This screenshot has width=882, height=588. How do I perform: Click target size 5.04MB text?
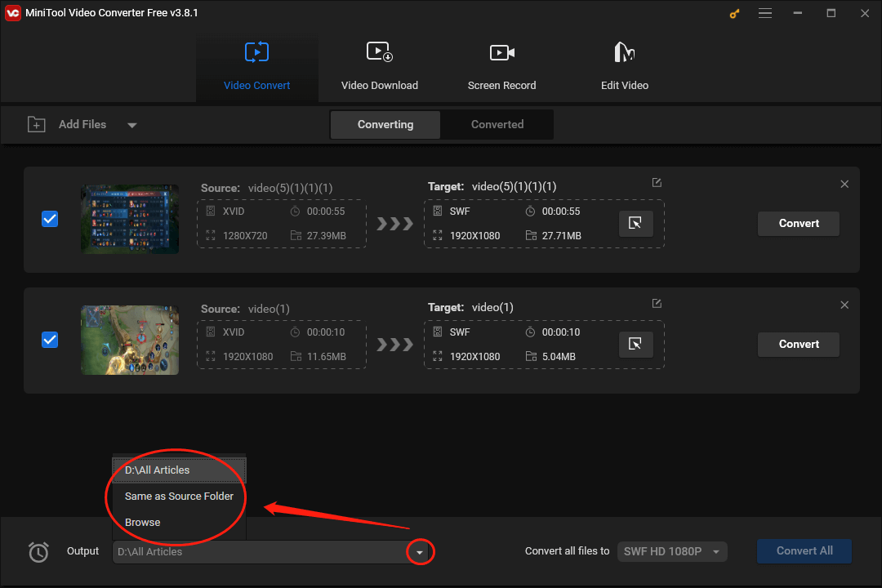(x=559, y=357)
